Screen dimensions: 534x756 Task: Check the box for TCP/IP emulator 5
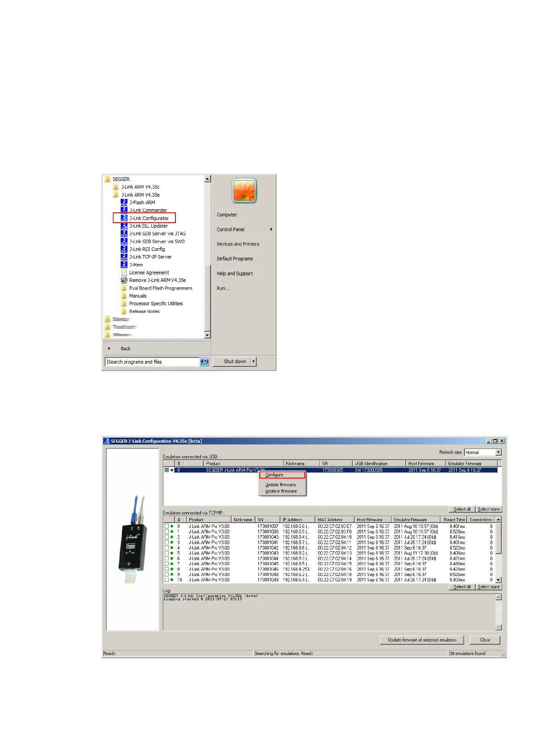coord(166,553)
